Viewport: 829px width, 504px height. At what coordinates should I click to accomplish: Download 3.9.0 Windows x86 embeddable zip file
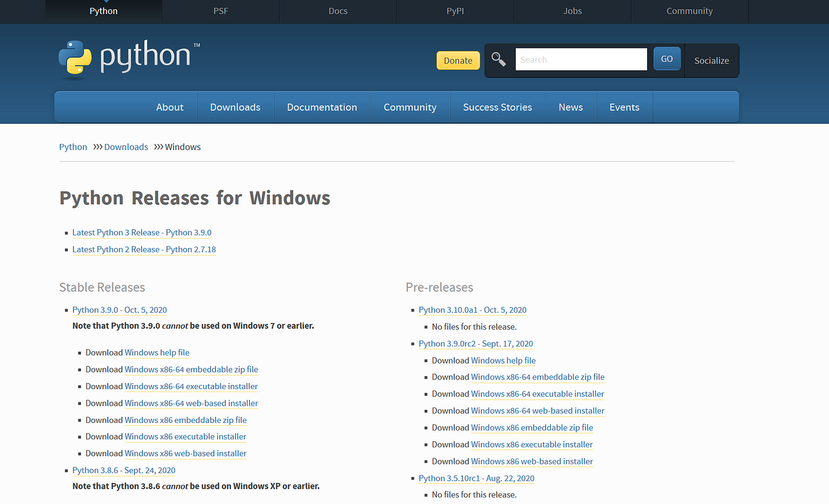[x=186, y=420]
